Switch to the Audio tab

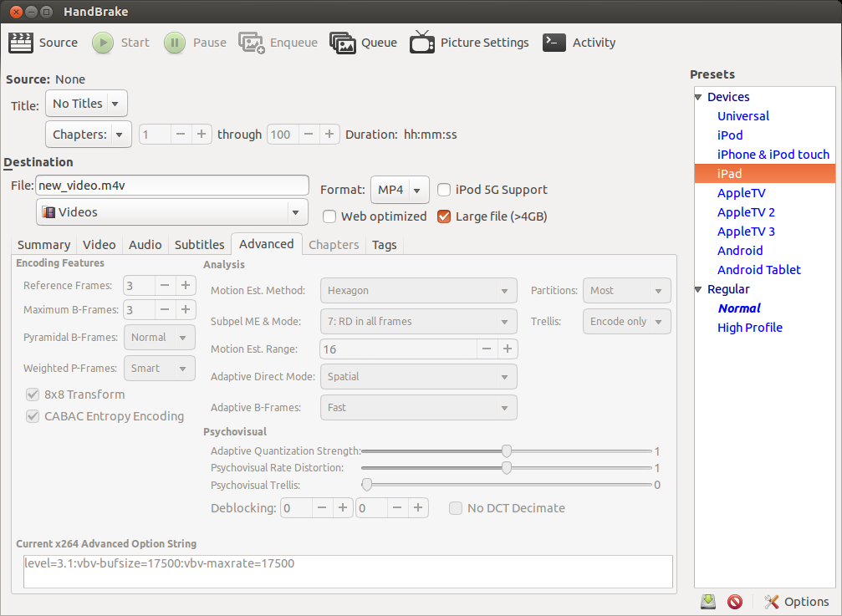coord(145,245)
